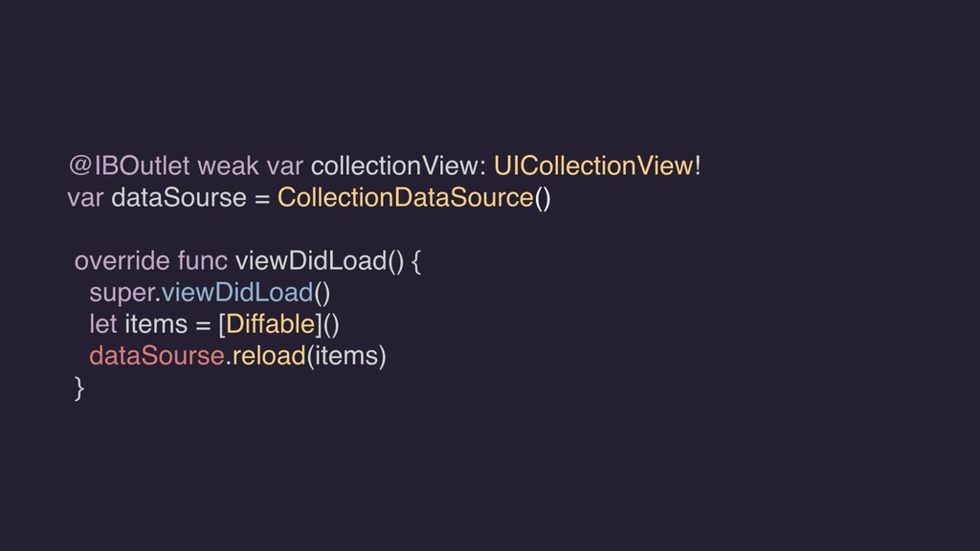
Task: Click the override keyword
Action: pyautogui.click(x=122, y=261)
